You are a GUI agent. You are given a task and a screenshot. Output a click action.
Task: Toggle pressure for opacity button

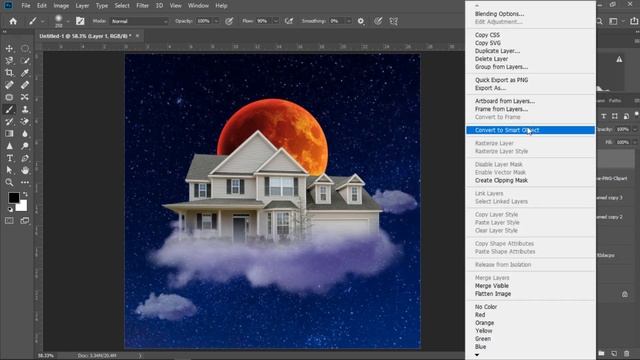[x=229, y=21]
